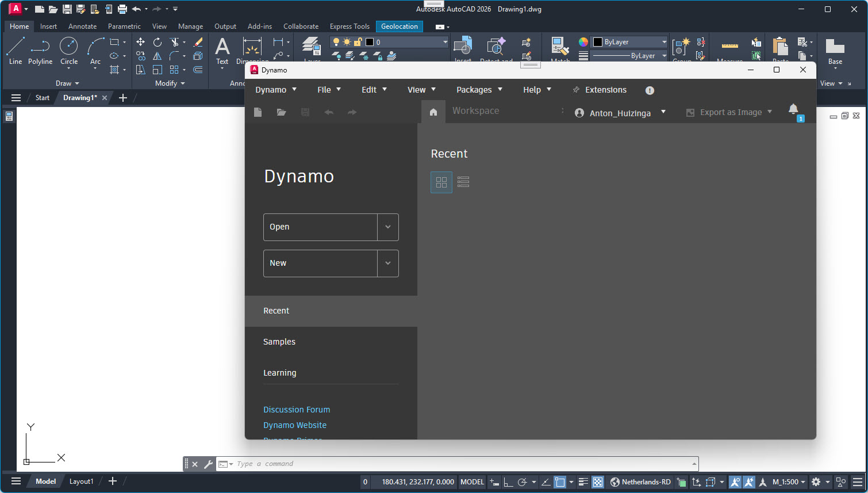The height and width of the screenshot is (493, 868).
Task: Select the Line tool in AutoCAD ribbon
Action: tap(16, 51)
